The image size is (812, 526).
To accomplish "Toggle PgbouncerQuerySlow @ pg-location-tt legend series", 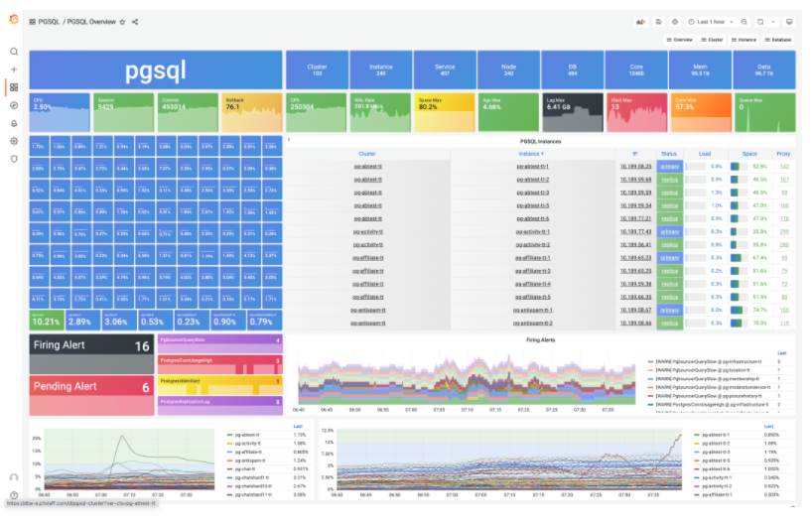I will click(703, 370).
